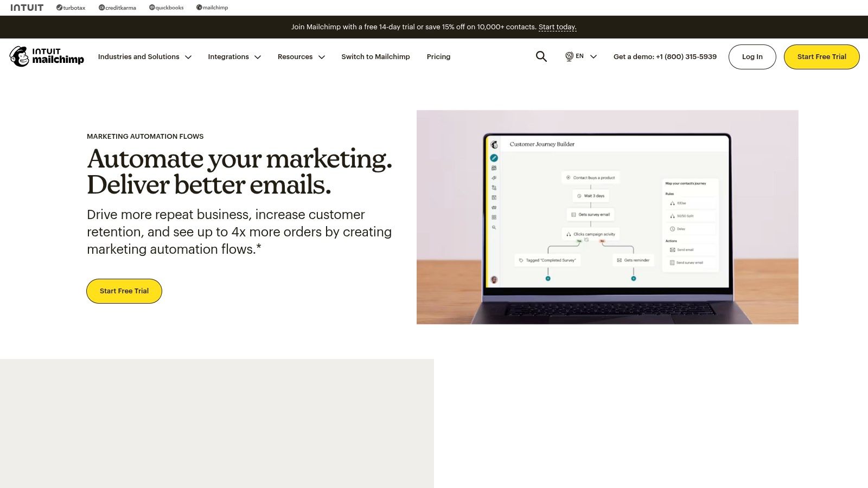Click the 'Gets survey email' flow step
Viewport: 868px width, 488px height.
(591, 215)
